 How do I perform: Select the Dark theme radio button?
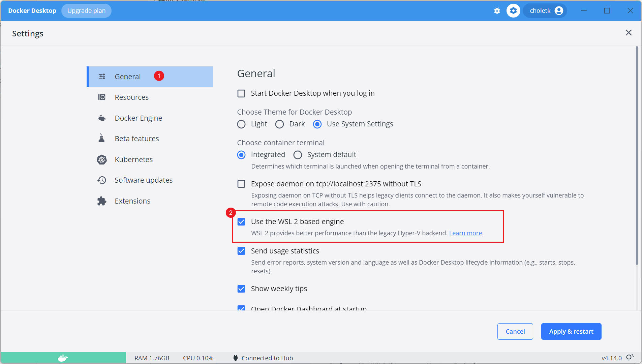280,124
